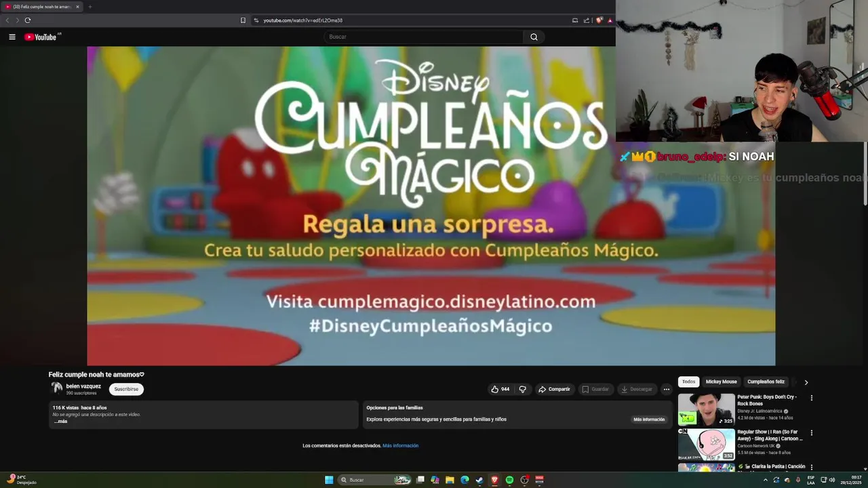Open the 24°C Despejado weather widget
The height and width of the screenshot is (488, 868).
click(22, 479)
